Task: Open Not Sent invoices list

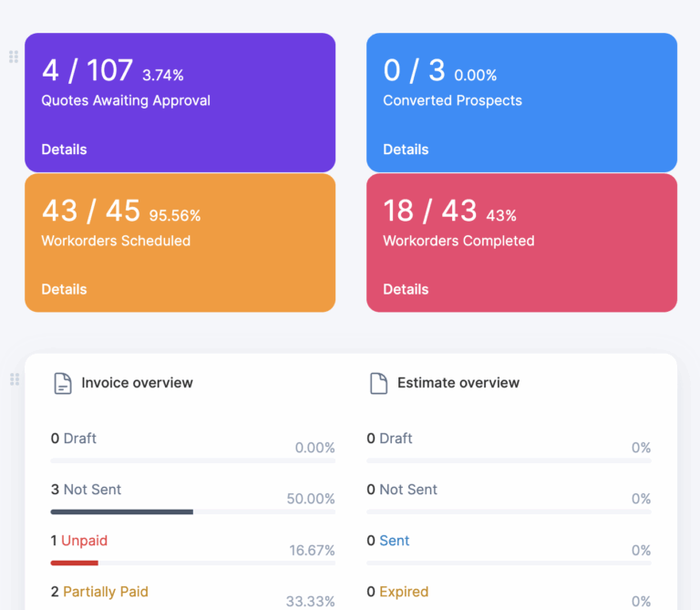Action: click(92, 490)
